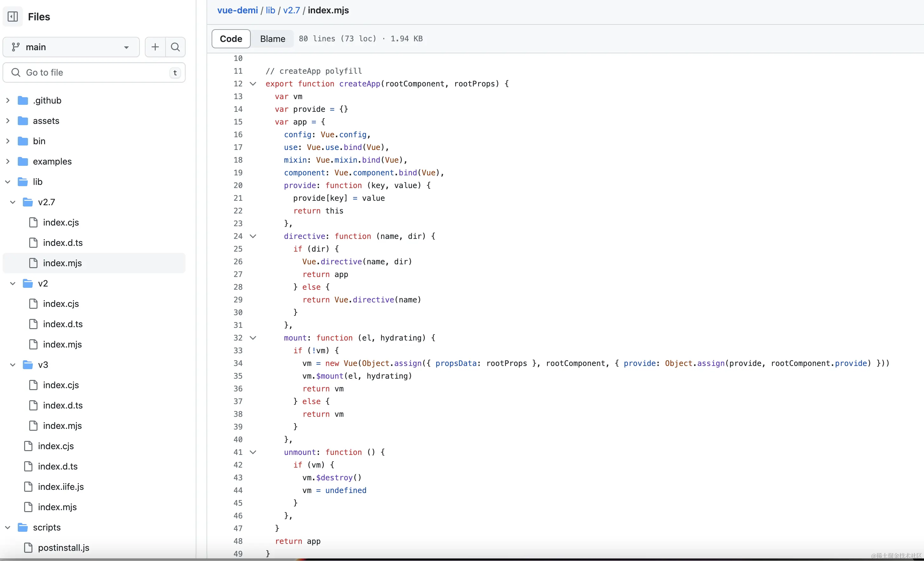
Task: Collapse the v2.7 folder
Action: pos(13,202)
